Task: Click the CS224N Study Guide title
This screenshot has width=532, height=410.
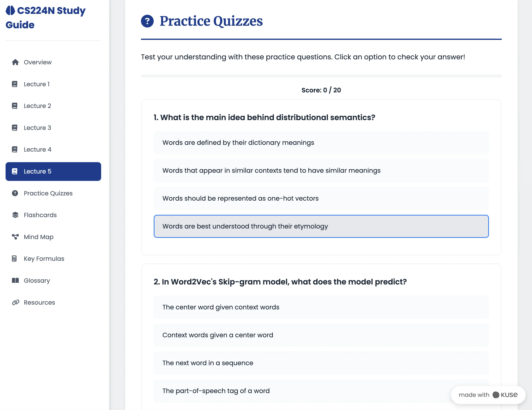Action: coord(46,18)
